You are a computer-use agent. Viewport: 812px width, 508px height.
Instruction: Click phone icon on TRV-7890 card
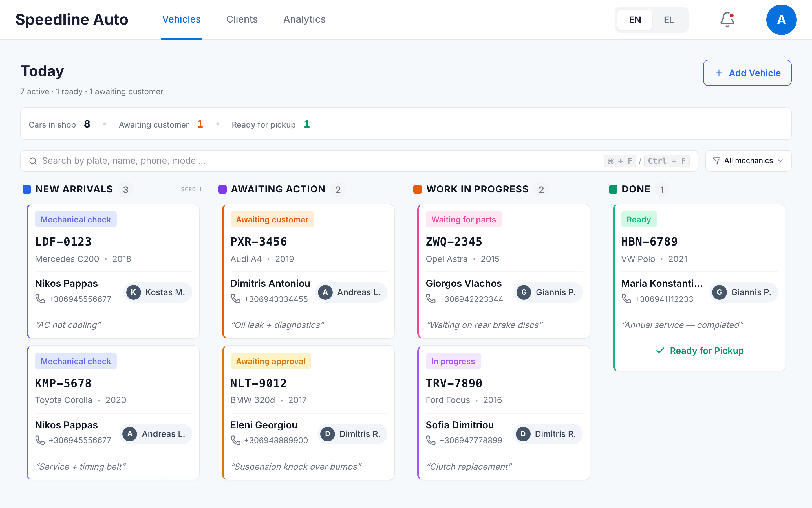point(431,440)
